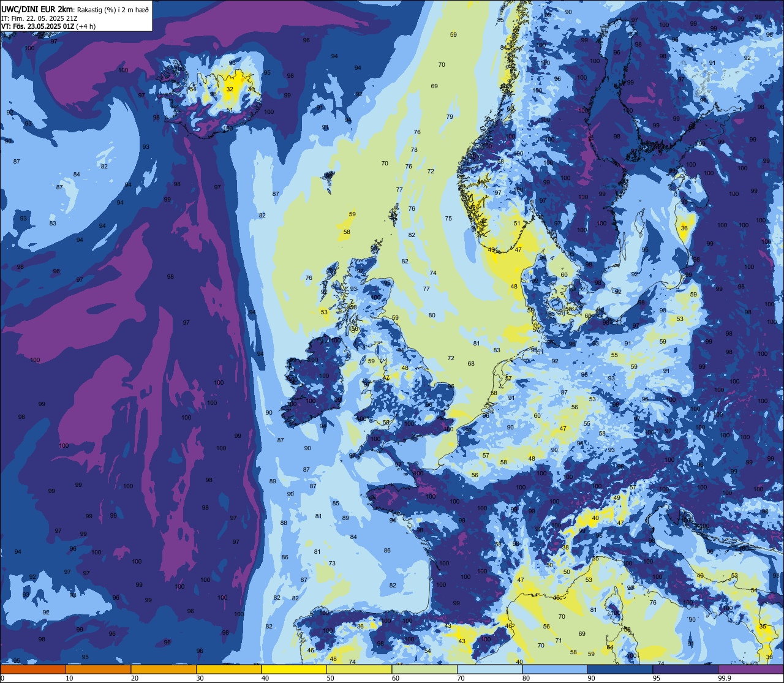This screenshot has height=683, width=784.
Task: Click the "20" tick label on the legend
Action: point(135,678)
